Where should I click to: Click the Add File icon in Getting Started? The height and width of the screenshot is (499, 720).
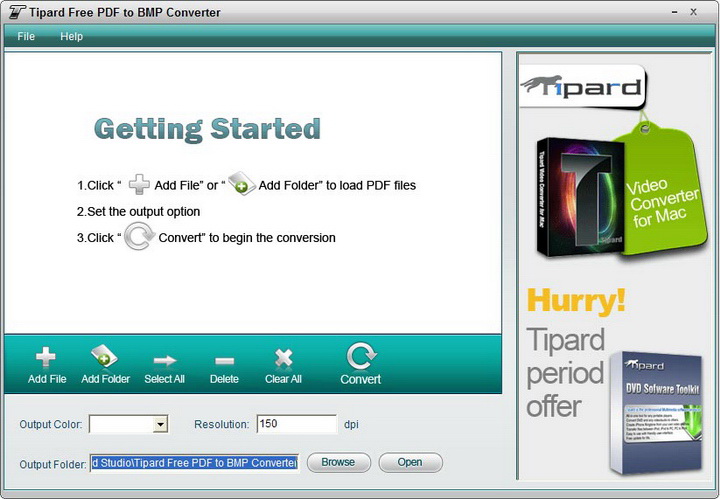139,185
